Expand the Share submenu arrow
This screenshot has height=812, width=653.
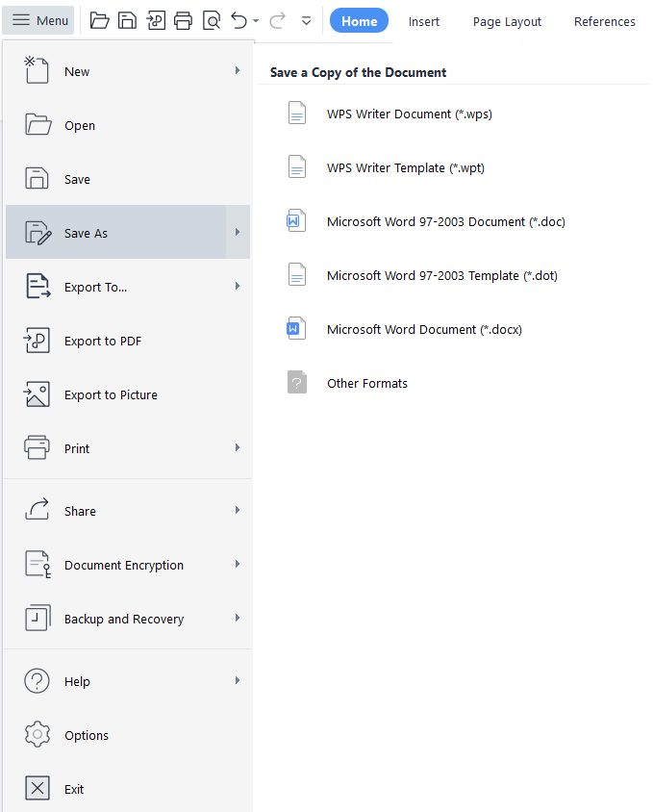click(x=238, y=510)
